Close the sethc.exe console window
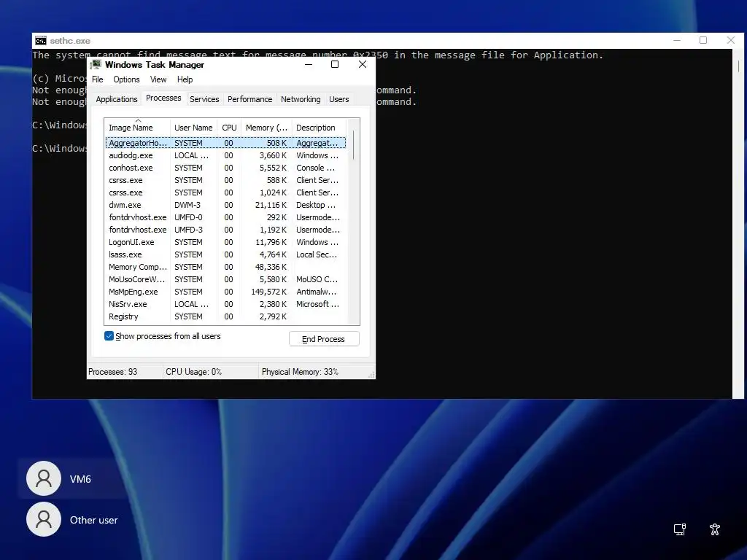This screenshot has height=560, width=747. [x=731, y=41]
